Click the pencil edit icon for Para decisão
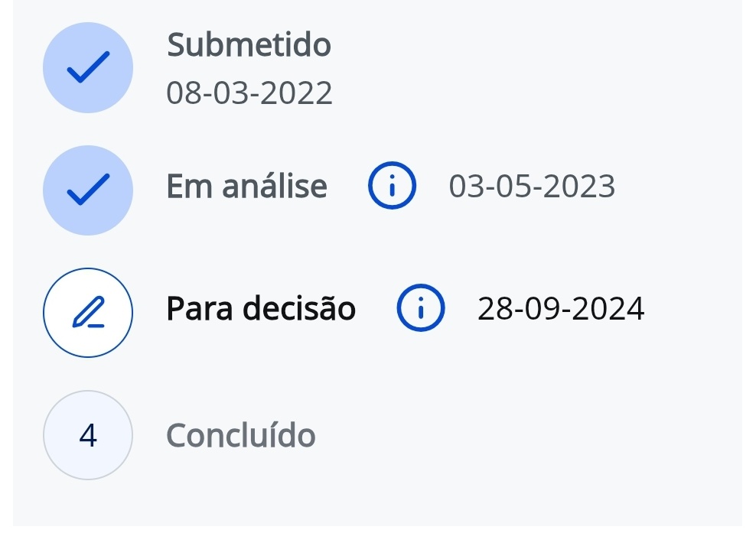Screen dimensions: 756x533 click(x=88, y=313)
